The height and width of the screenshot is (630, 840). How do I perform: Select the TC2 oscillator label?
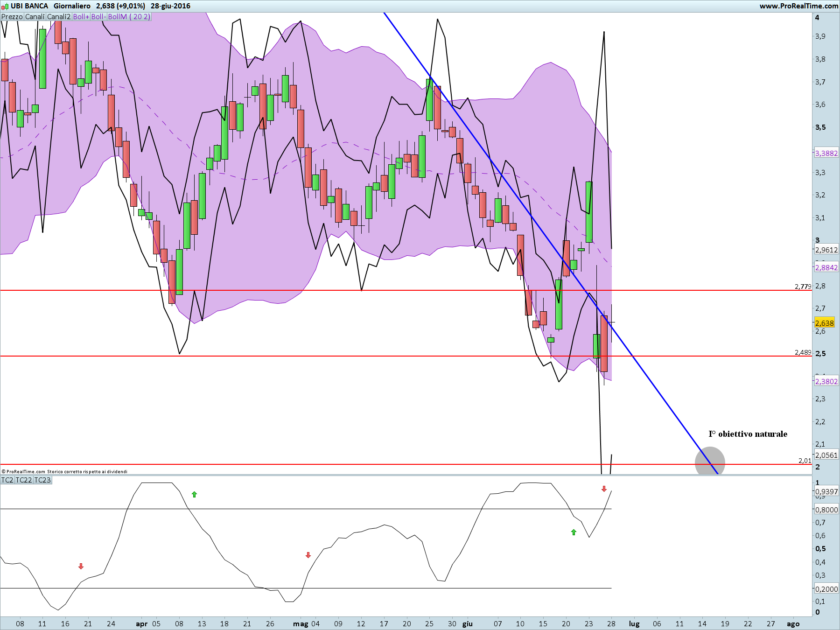pos(7,480)
